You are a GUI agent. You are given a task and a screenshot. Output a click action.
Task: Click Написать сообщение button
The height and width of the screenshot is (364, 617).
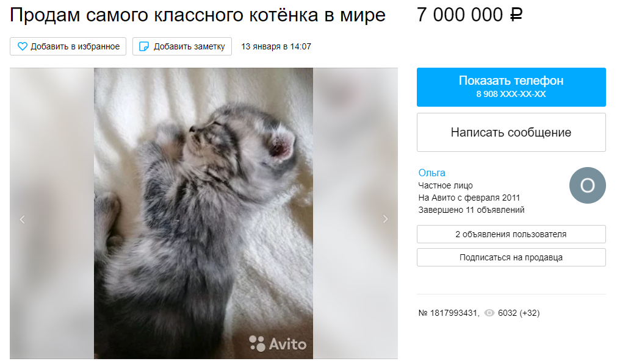point(511,132)
